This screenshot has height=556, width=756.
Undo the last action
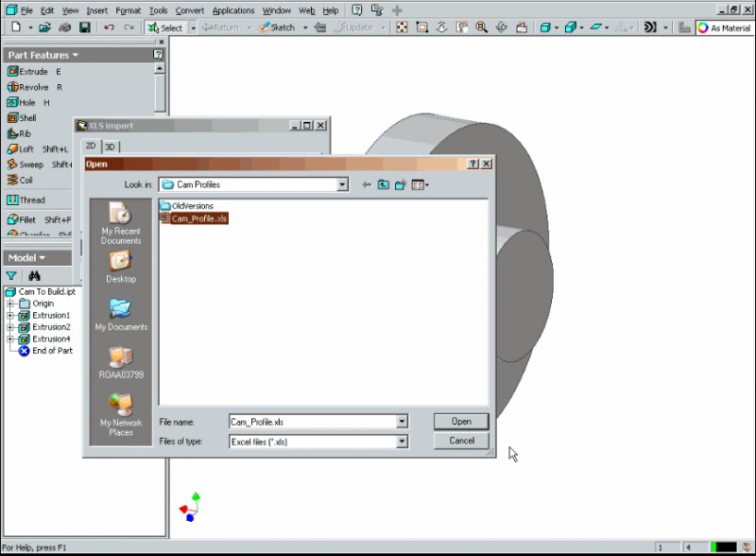coord(109,27)
